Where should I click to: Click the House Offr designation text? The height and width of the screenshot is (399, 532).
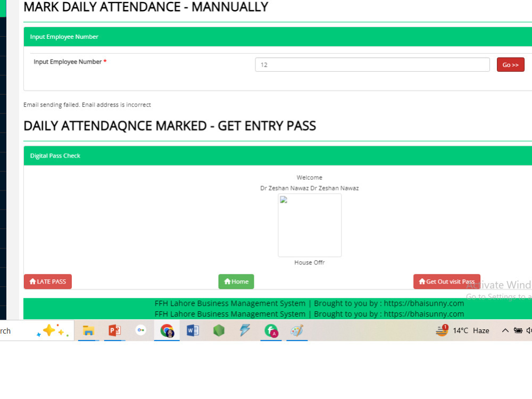(x=310, y=263)
